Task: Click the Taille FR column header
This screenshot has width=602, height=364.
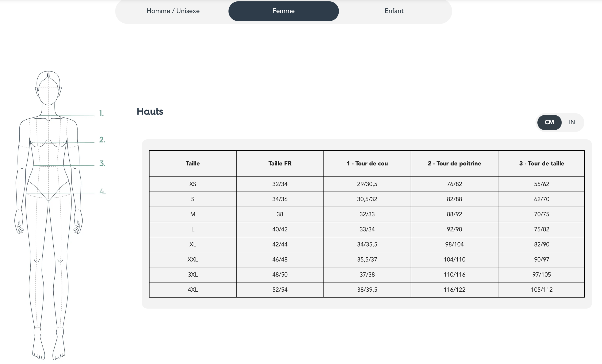Action: tap(280, 164)
